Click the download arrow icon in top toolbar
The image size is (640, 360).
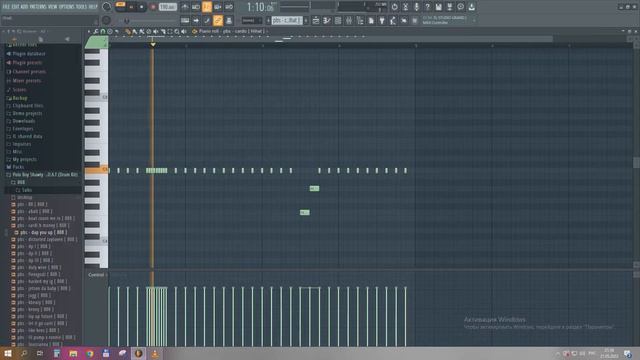[471, 7]
